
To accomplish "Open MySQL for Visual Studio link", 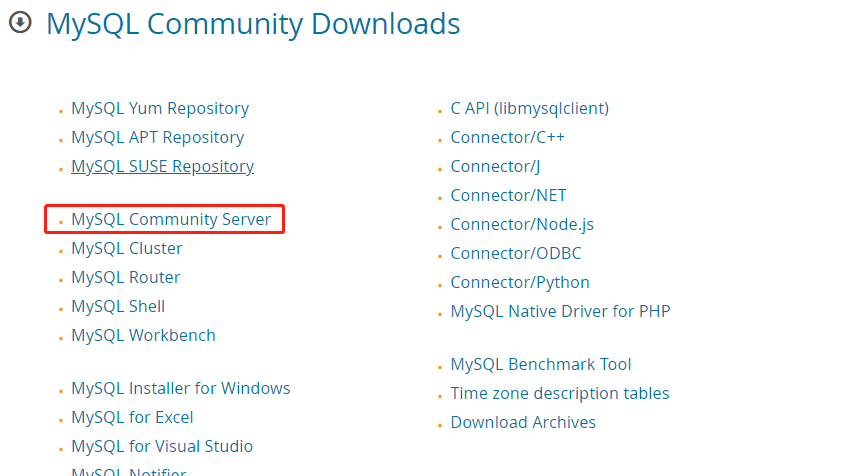I will [x=162, y=446].
